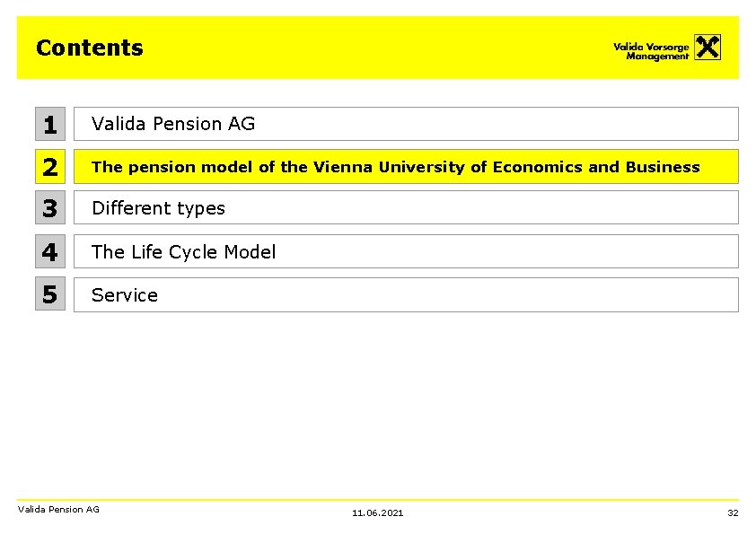Viewport: 756px width, 534px height.
Task: Click the word Model in item four
Action: point(250,251)
